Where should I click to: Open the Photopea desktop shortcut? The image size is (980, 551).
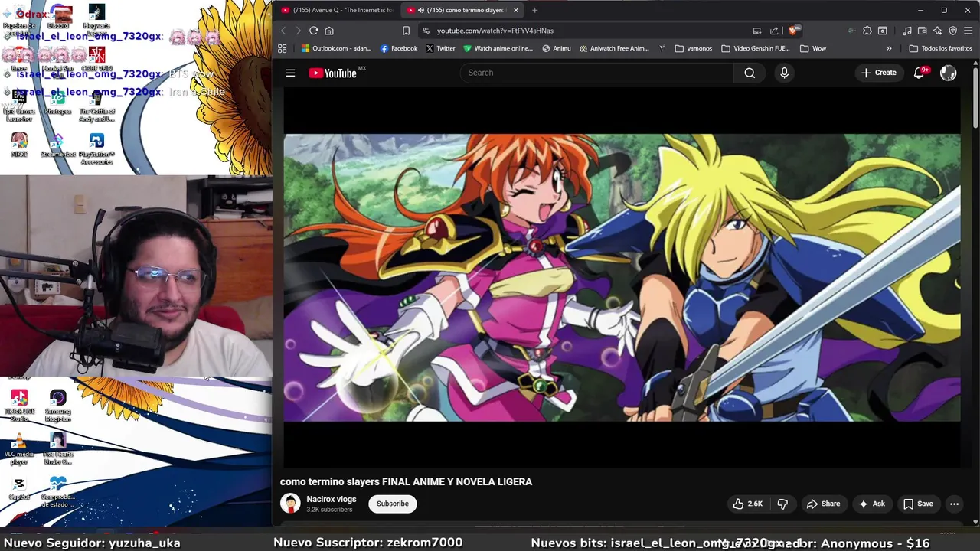coord(58,102)
